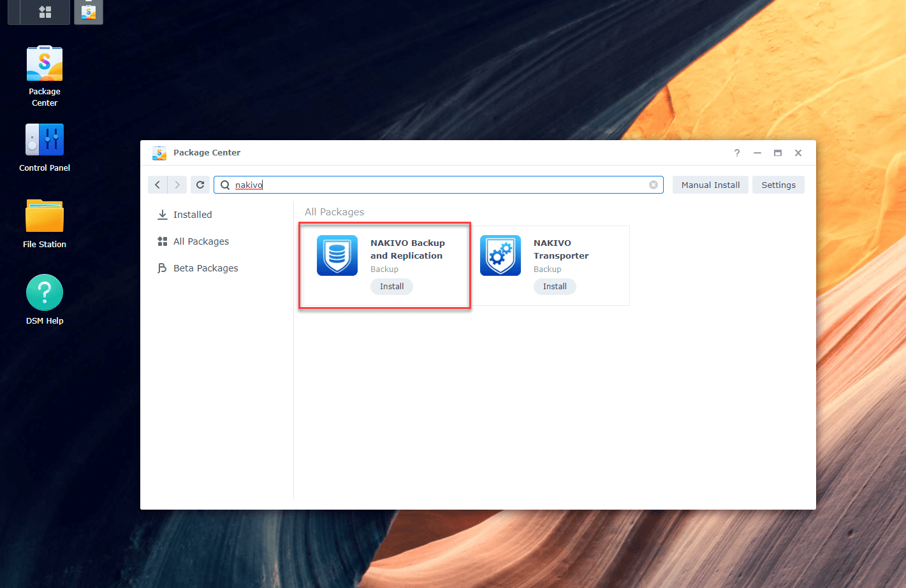
Task: Navigate back with the back arrow
Action: click(x=157, y=184)
